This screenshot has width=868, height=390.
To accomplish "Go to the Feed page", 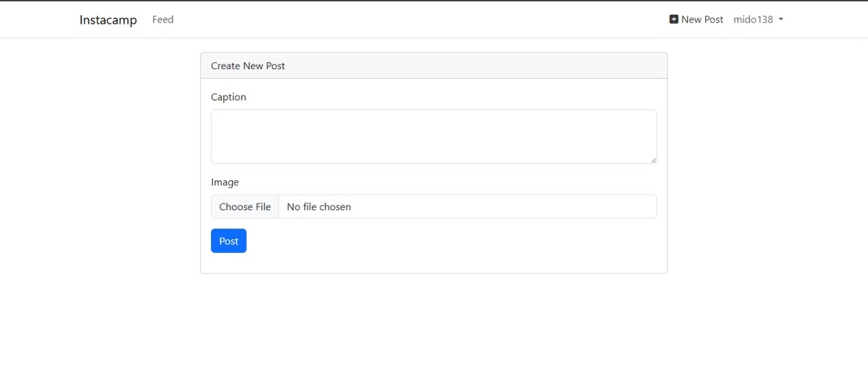I will point(163,20).
